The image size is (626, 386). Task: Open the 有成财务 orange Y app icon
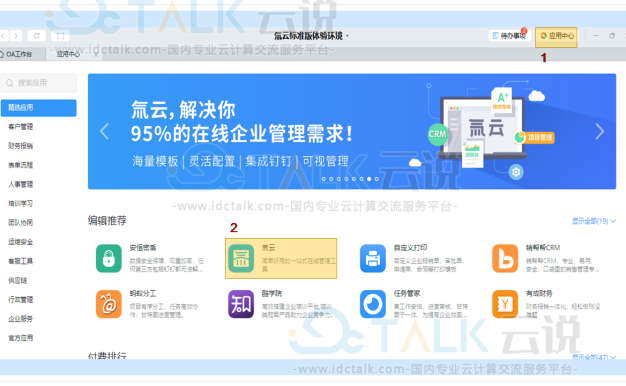pos(505,304)
